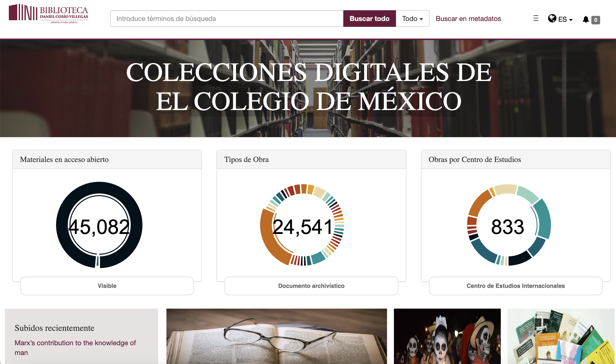Viewport: 616px width, 364px height.
Task: Click the Buscar todo button
Action: tap(370, 19)
